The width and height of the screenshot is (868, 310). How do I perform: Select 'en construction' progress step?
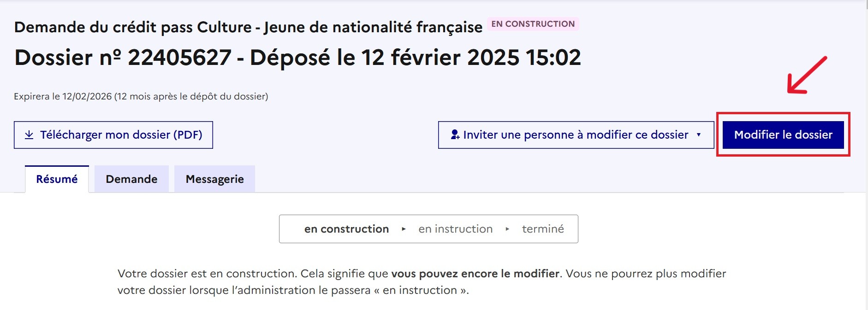346,229
